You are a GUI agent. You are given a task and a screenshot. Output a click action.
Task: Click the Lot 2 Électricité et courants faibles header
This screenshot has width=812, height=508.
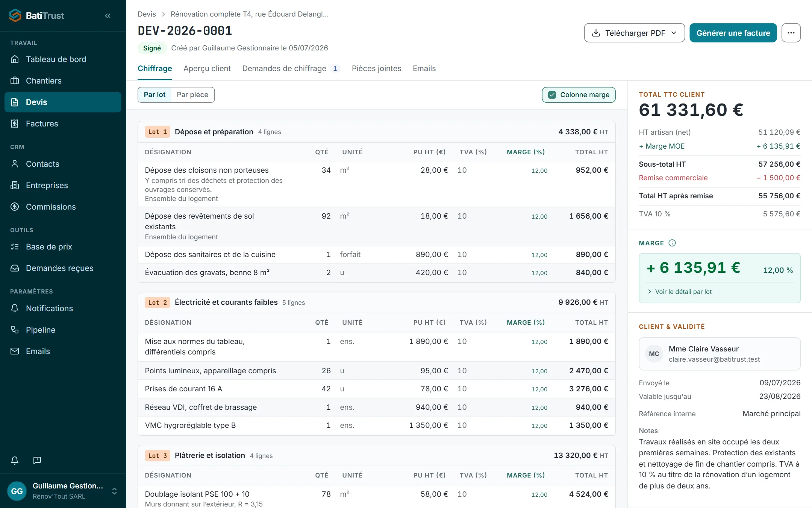[376, 303]
